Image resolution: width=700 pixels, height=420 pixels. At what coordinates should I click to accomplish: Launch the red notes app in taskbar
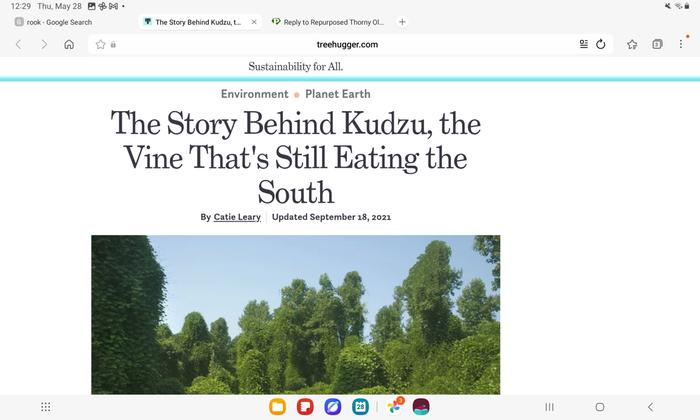coord(305,407)
